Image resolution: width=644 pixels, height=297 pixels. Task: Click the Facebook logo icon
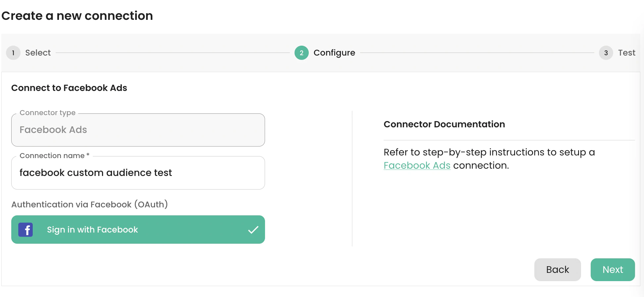click(x=26, y=230)
